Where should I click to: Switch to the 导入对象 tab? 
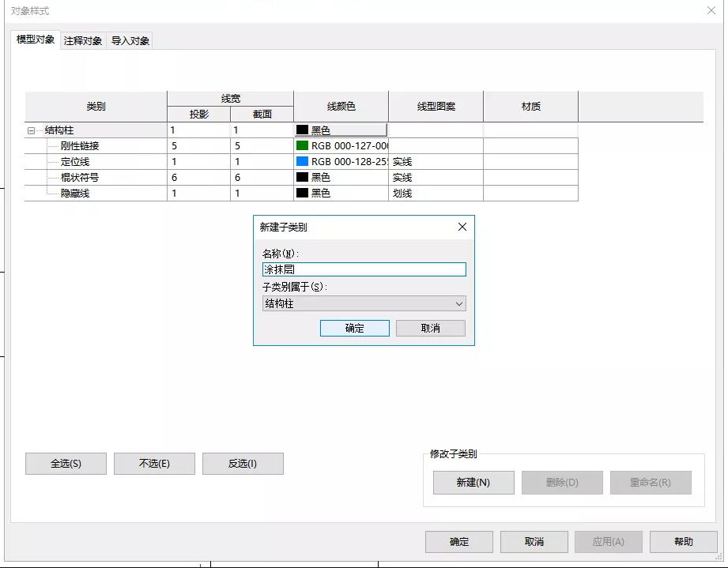(x=130, y=40)
